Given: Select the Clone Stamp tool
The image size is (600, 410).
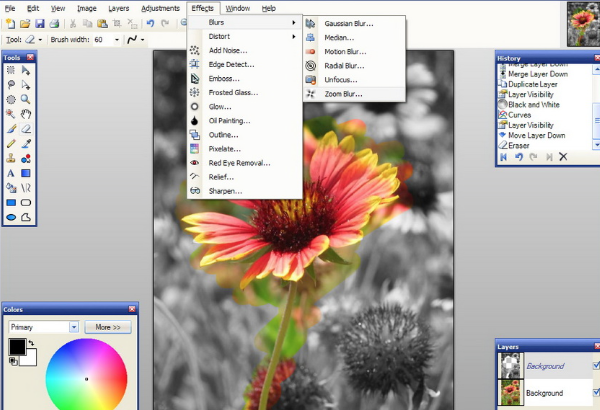Looking at the screenshot, I should [x=11, y=158].
